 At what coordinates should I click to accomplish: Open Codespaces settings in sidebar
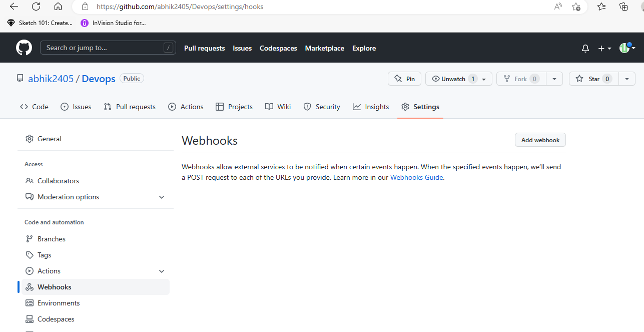click(x=95, y=319)
